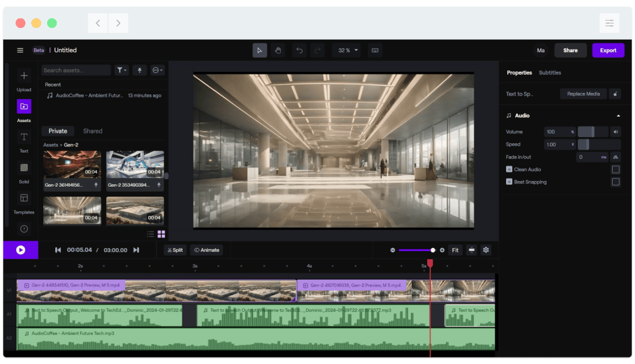This screenshot has width=635, height=364.
Task: Switch to the Shared assets tab
Action: [x=92, y=131]
